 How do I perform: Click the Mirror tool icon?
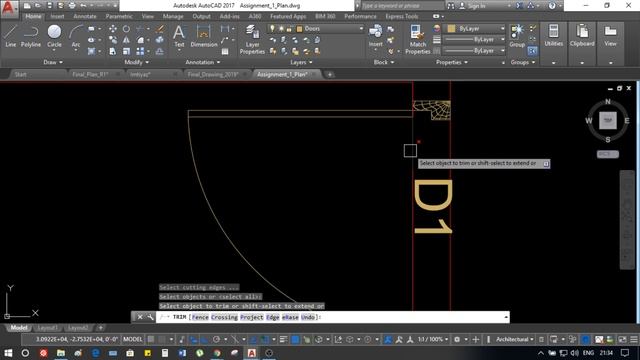pos(126,40)
